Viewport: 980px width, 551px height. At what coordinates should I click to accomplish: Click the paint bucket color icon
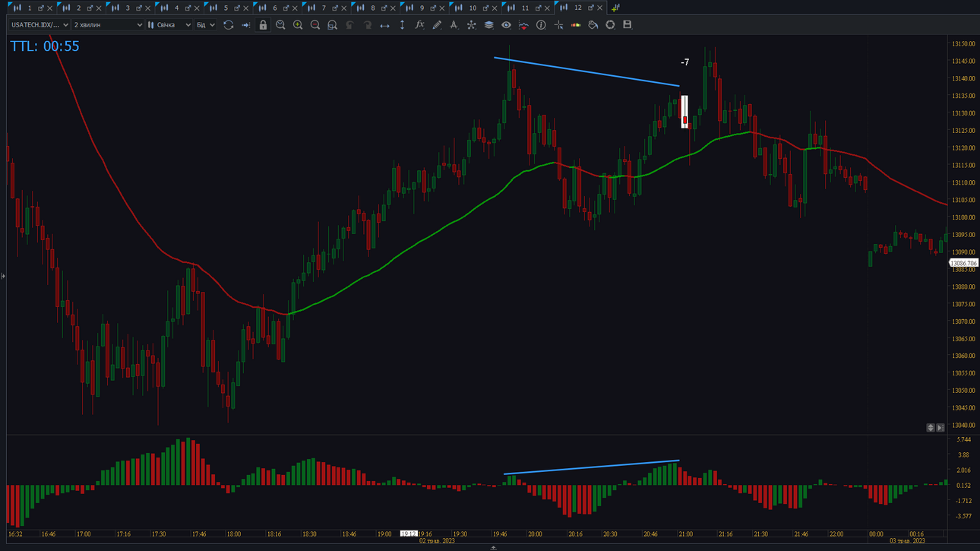tap(593, 25)
